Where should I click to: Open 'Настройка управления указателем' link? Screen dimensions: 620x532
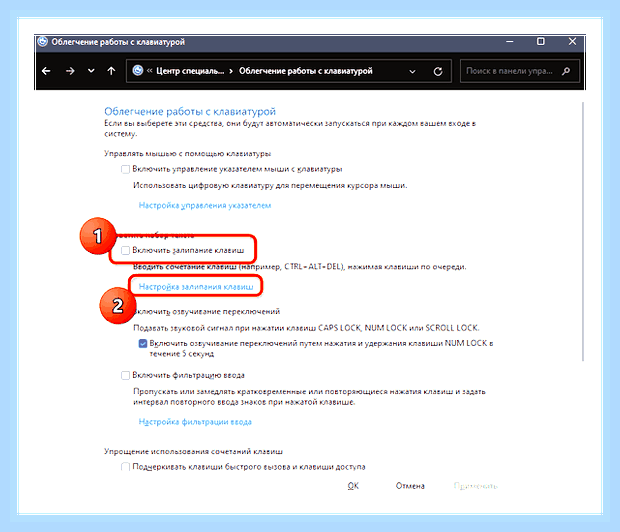coord(205,205)
